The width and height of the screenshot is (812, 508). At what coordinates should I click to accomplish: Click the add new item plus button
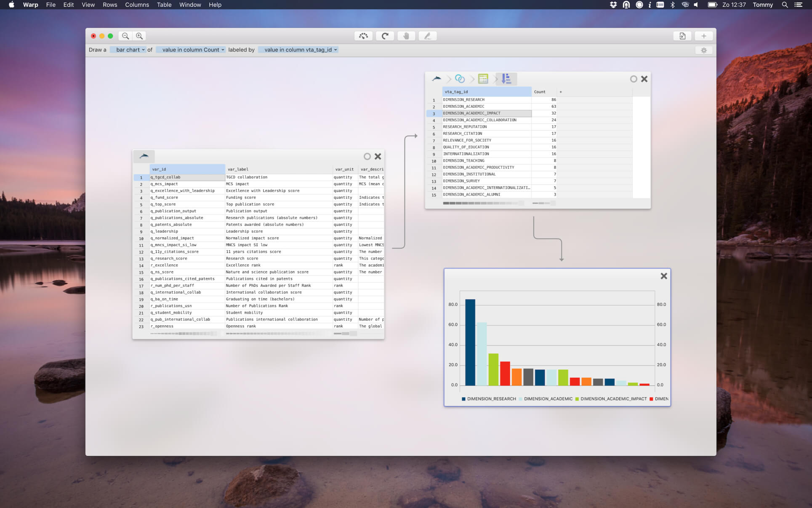(704, 36)
